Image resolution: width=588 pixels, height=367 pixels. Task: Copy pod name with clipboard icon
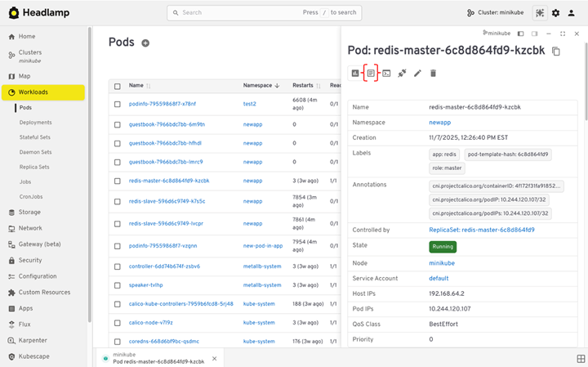(556, 51)
